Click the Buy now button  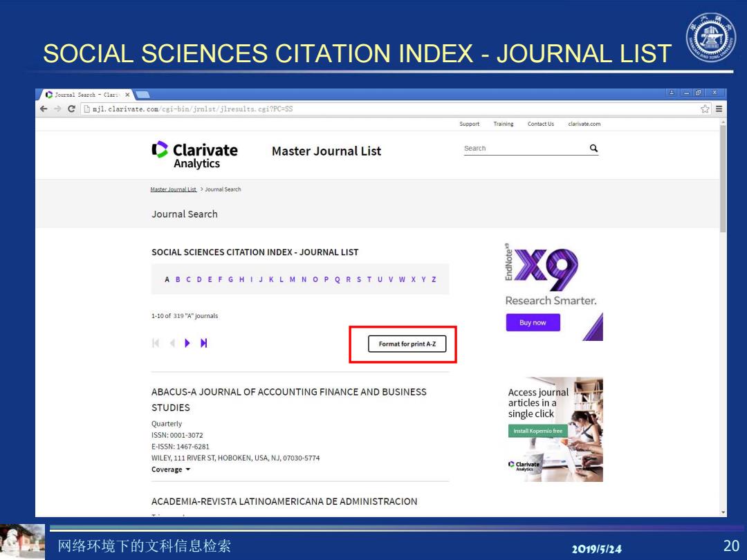tap(533, 322)
